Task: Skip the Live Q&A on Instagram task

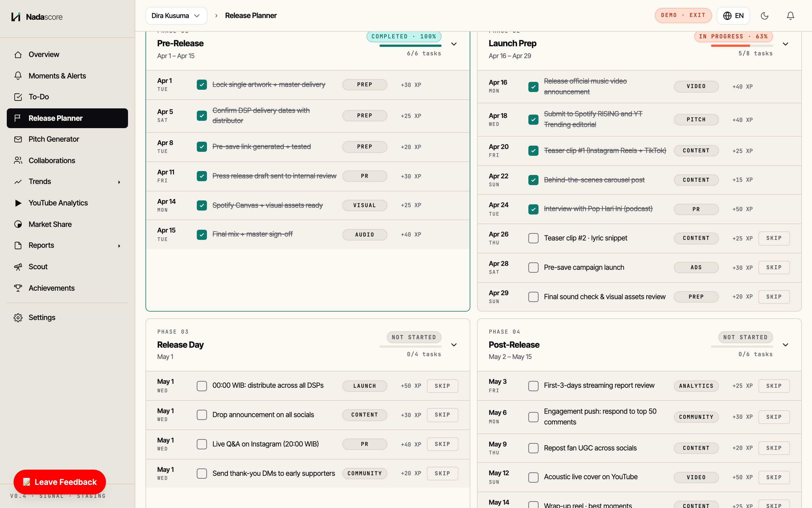Action: [442, 444]
